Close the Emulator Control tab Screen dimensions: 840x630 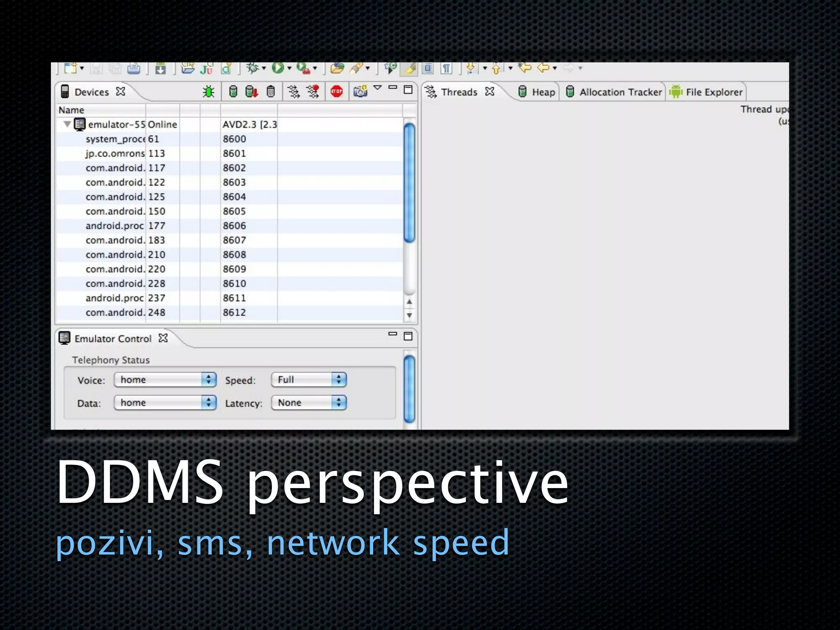(x=163, y=338)
